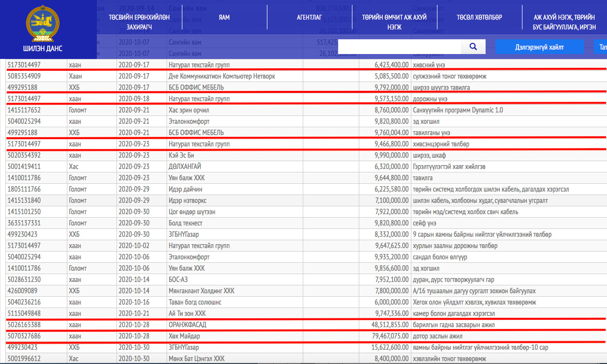Select the description сандал болон өлгүүр
Screen dimensions: 607x364
pos(440,257)
